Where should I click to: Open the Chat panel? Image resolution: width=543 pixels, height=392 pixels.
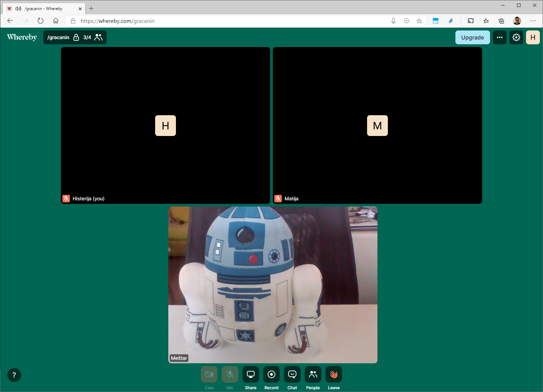[x=292, y=374]
